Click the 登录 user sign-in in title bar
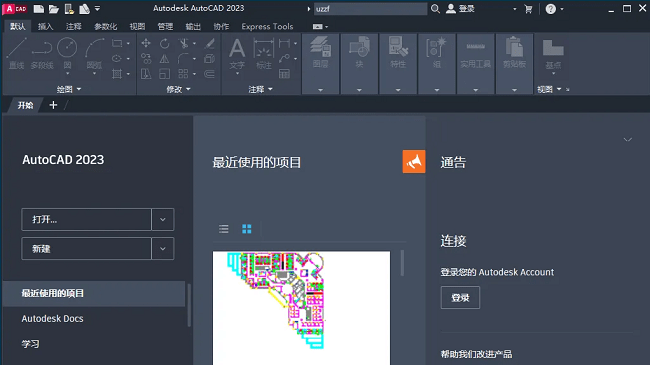The width and height of the screenshot is (650, 365). [x=460, y=9]
